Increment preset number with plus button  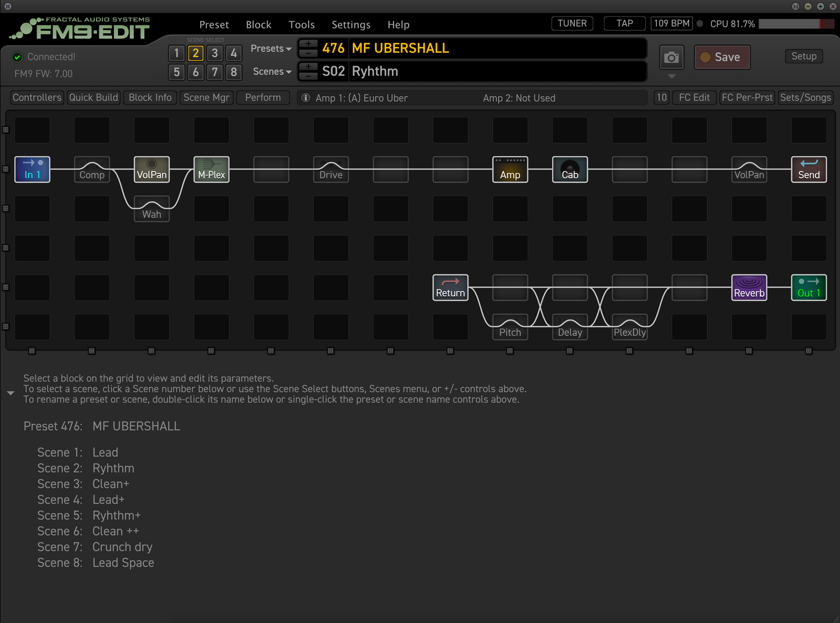[308, 44]
